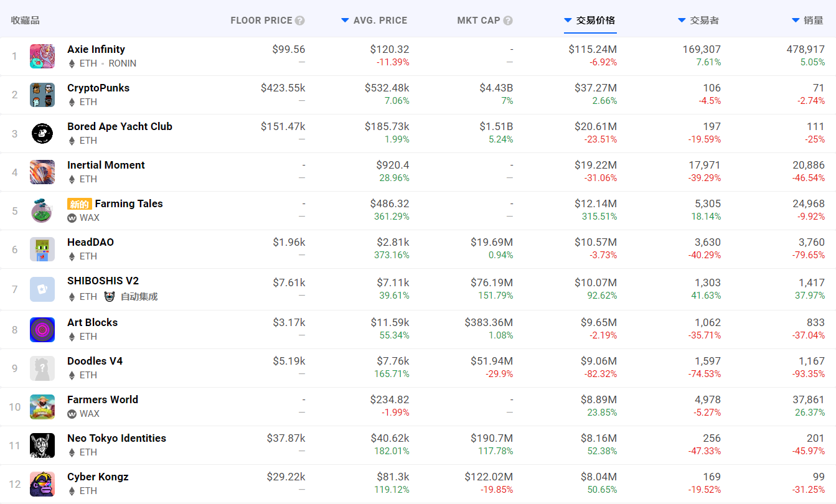This screenshot has height=504, width=836.
Task: Sort by 交易价格 column
Action: [589, 21]
